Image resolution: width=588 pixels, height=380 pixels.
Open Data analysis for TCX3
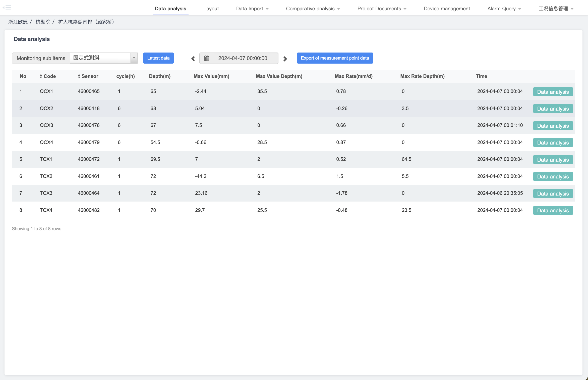(553, 194)
